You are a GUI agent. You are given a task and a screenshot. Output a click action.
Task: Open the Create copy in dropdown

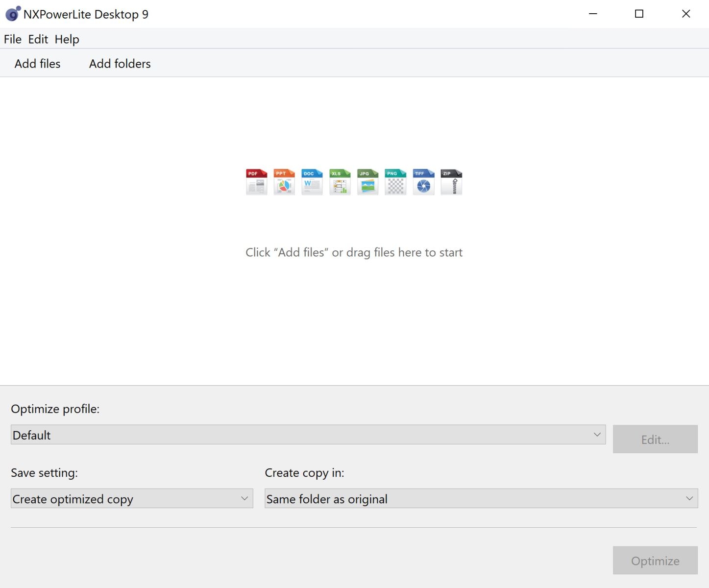click(x=481, y=498)
